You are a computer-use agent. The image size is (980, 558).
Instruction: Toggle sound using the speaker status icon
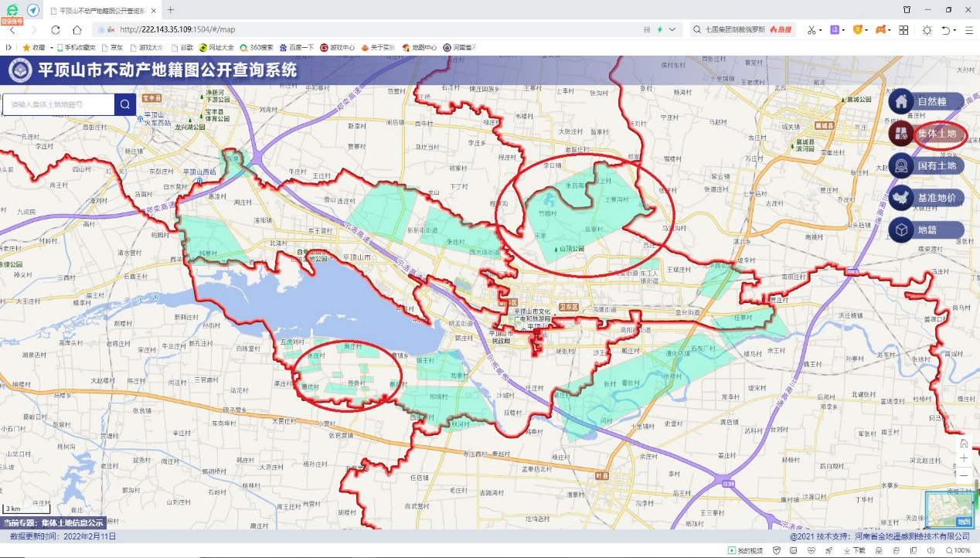[x=931, y=550]
